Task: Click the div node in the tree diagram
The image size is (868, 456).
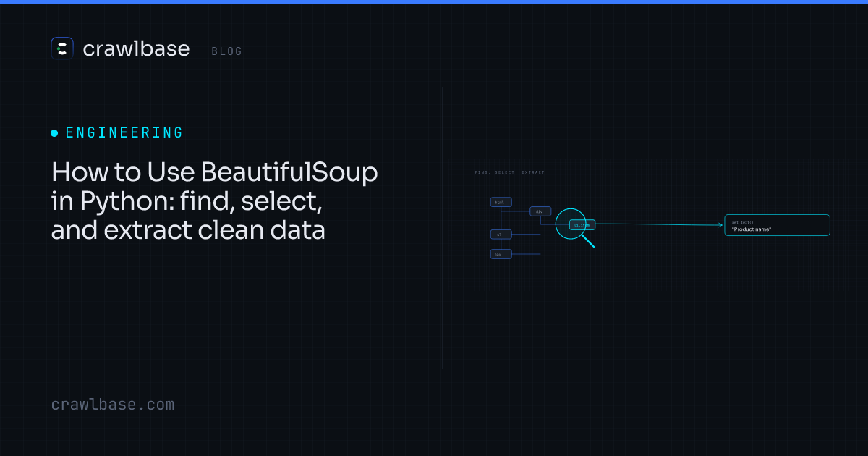Action: [x=540, y=211]
